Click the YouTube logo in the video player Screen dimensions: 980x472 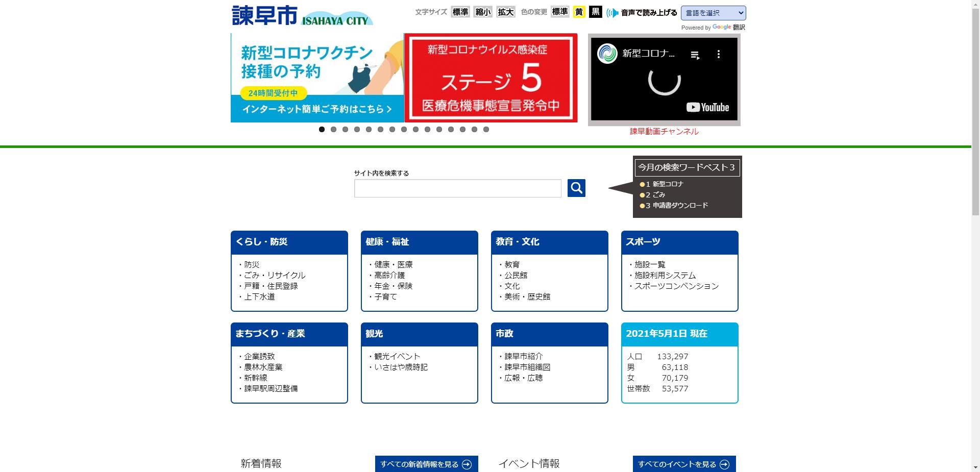click(x=706, y=107)
